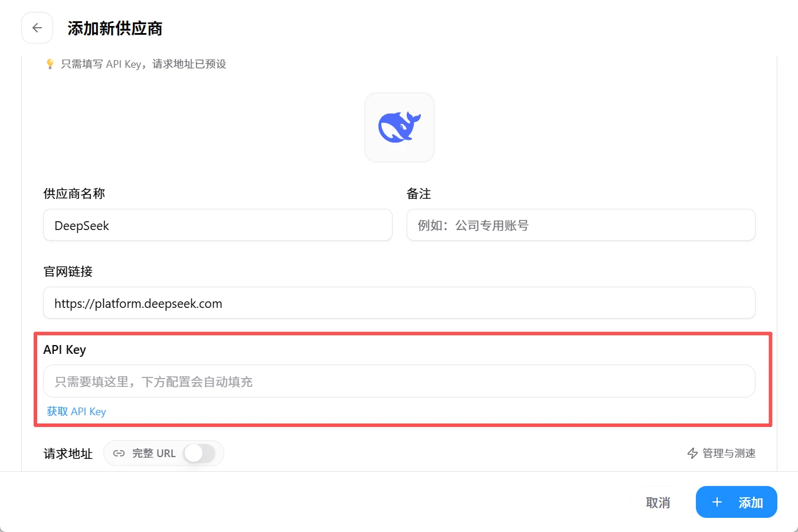Click the 备注 label
Viewport: 798px width, 532px height.
click(x=419, y=193)
